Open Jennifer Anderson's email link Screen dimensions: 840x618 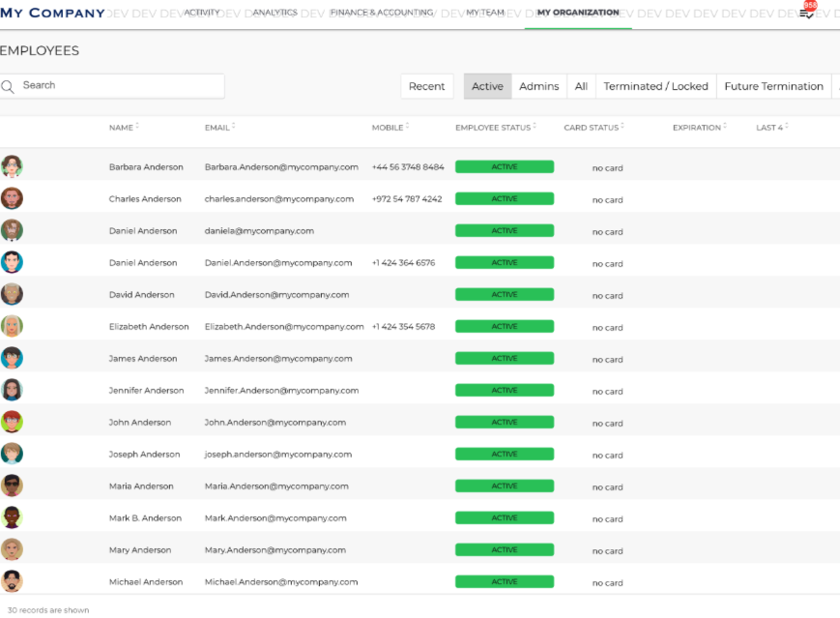(281, 390)
